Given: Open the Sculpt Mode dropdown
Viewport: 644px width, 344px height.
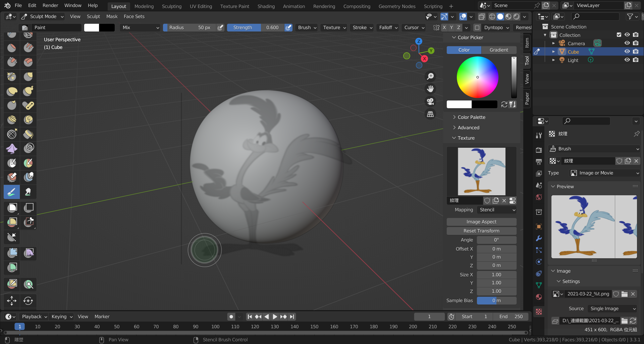Looking at the screenshot, I should pyautogui.click(x=42, y=16).
